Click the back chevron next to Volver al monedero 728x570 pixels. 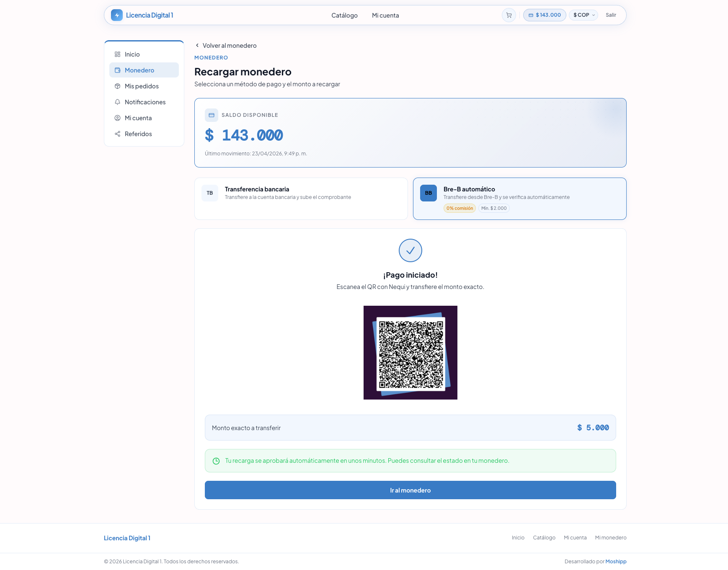click(x=197, y=45)
